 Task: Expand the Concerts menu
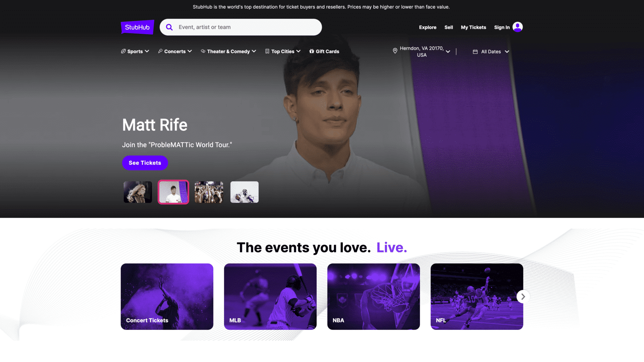tap(175, 51)
